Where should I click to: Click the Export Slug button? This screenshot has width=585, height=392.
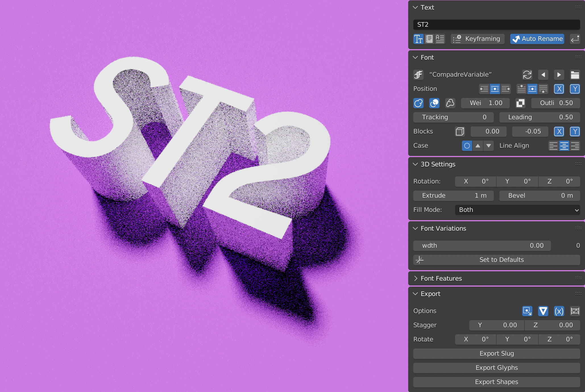click(496, 354)
